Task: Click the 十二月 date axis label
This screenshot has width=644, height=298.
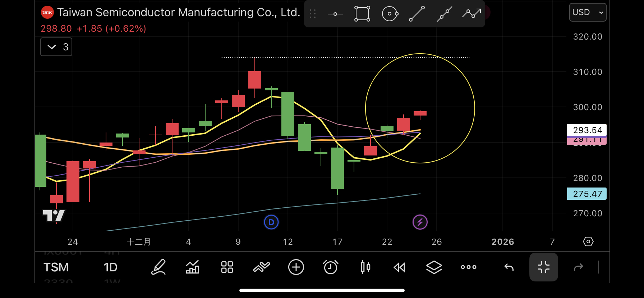Action: coord(139,242)
